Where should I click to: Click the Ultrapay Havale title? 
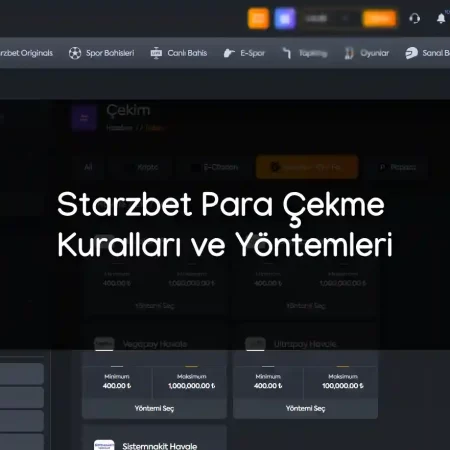click(x=305, y=344)
